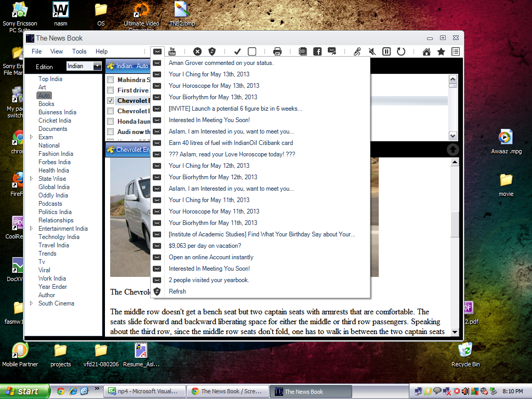This screenshot has height=399, width=532.
Task: Expand the Exam tree node
Action: (32, 137)
